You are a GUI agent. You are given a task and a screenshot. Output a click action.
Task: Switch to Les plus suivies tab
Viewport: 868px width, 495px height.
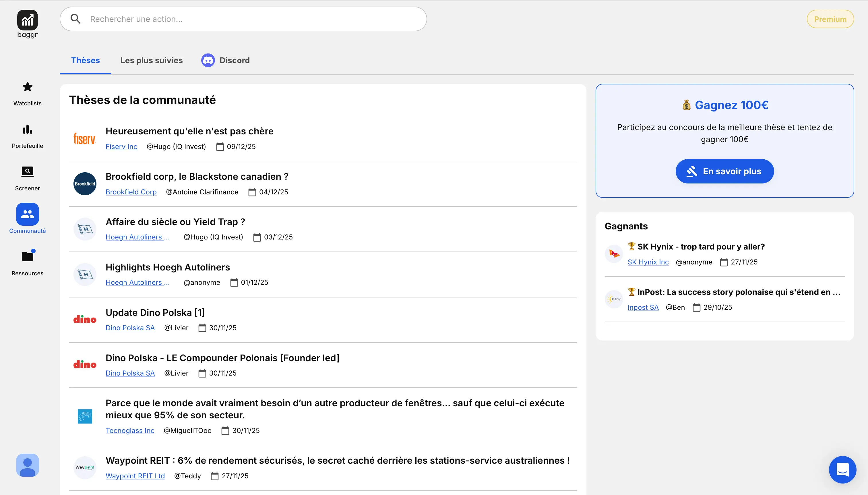[151, 61]
